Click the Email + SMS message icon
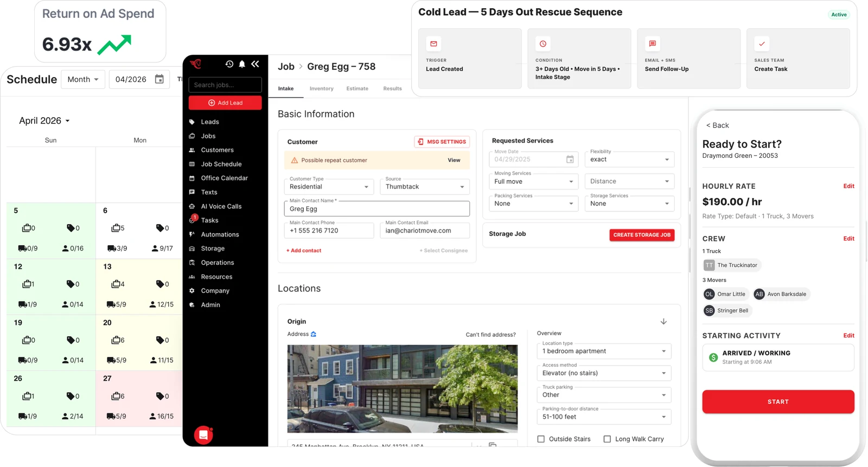Image resolution: width=868 pixels, height=467 pixels. (653, 43)
